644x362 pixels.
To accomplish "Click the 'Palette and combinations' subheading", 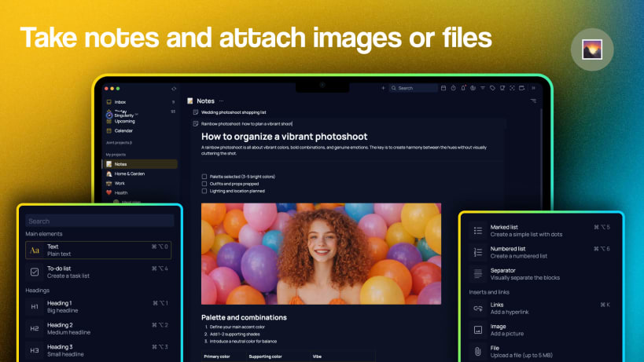I will pos(244,317).
